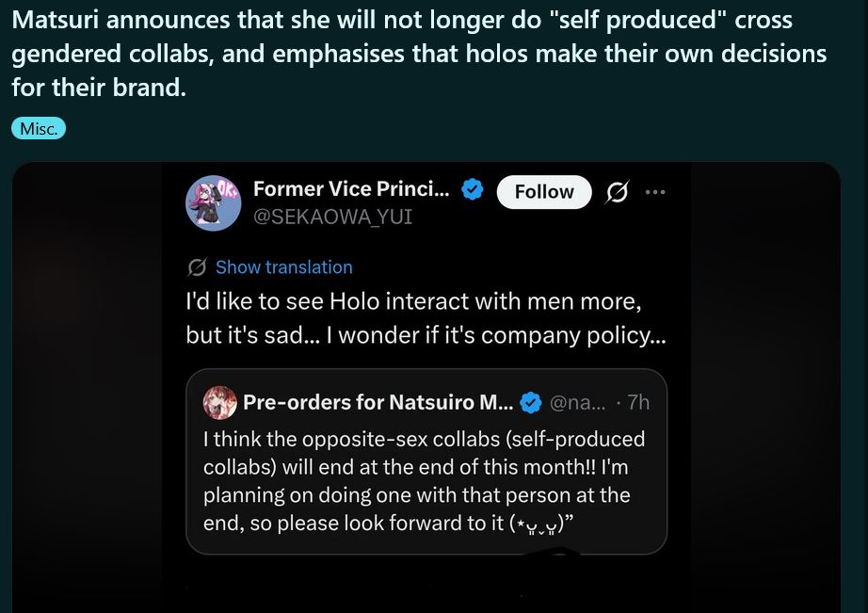
Task: Open the quoted tweet about opposite-sex collabs
Action: 426,480
